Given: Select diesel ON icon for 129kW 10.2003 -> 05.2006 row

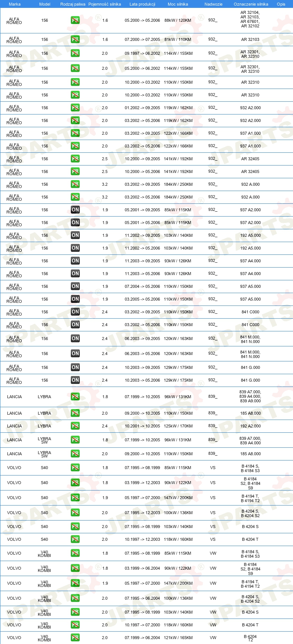Looking at the screenshot, I should (75, 380).
